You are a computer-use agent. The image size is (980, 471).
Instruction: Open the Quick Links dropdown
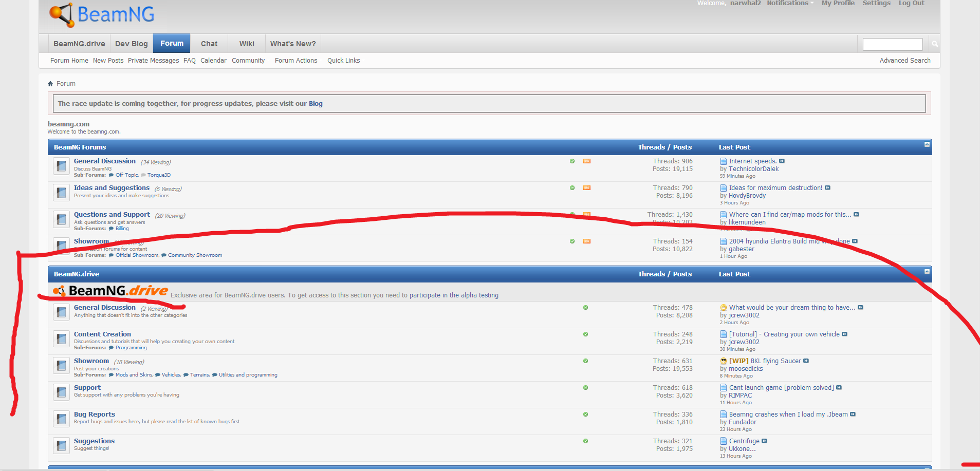click(344, 61)
